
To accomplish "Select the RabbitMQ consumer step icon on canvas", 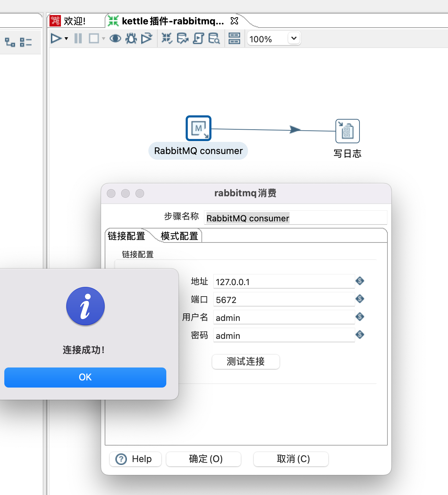I will click(x=199, y=128).
